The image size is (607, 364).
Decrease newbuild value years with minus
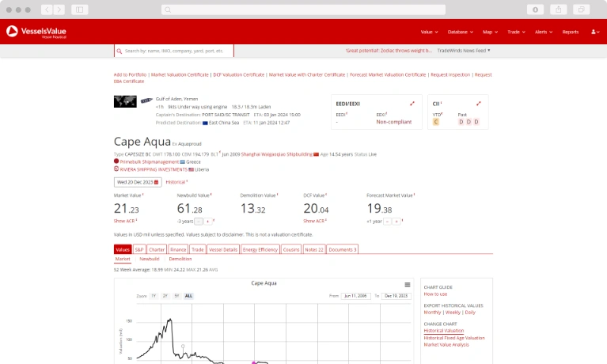[x=199, y=222]
